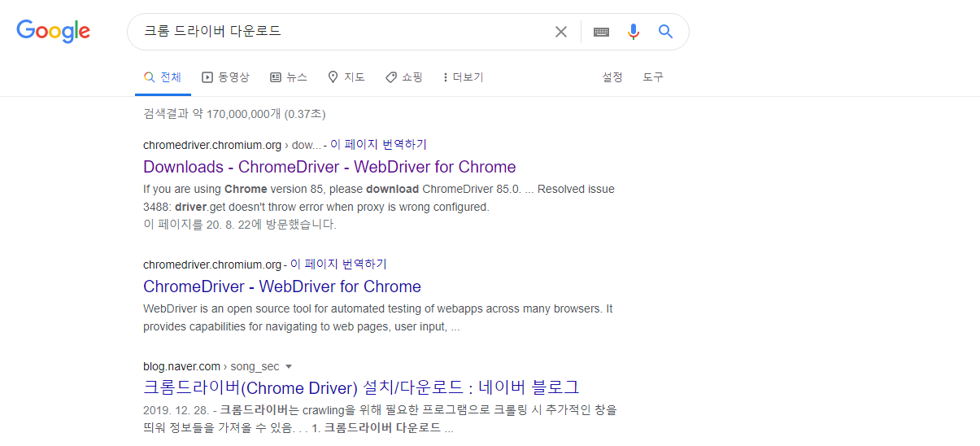The width and height of the screenshot is (980, 446).
Task: Select the 전체 results tab
Action: click(163, 77)
